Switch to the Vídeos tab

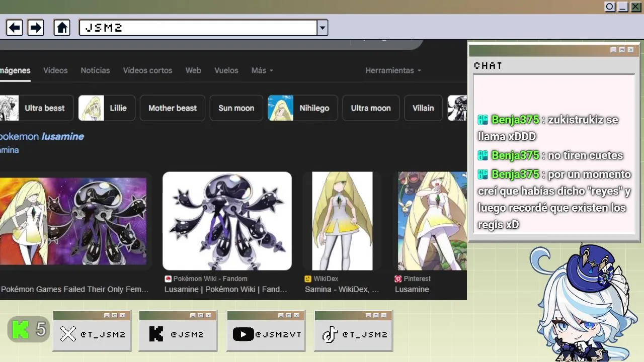[55, 70]
